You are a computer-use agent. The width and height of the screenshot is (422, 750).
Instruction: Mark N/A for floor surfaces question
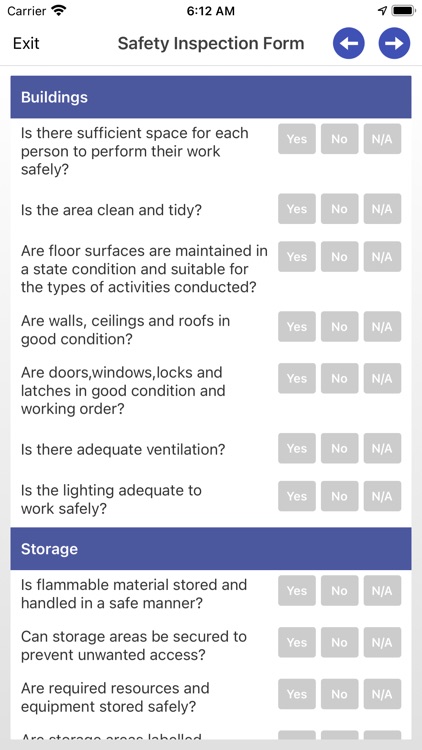[x=382, y=257]
